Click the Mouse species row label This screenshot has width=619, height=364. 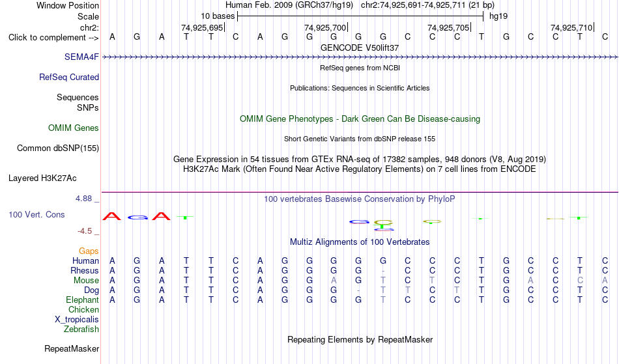[86, 281]
